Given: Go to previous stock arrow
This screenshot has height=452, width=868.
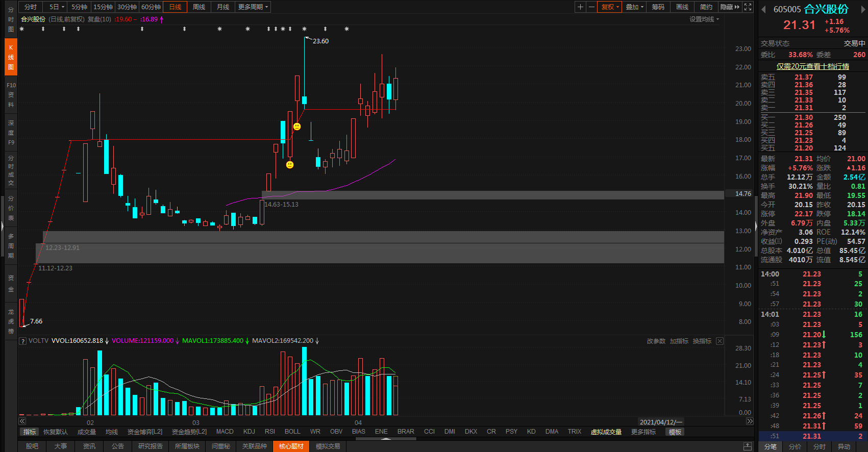Looking at the screenshot, I should (763, 9).
